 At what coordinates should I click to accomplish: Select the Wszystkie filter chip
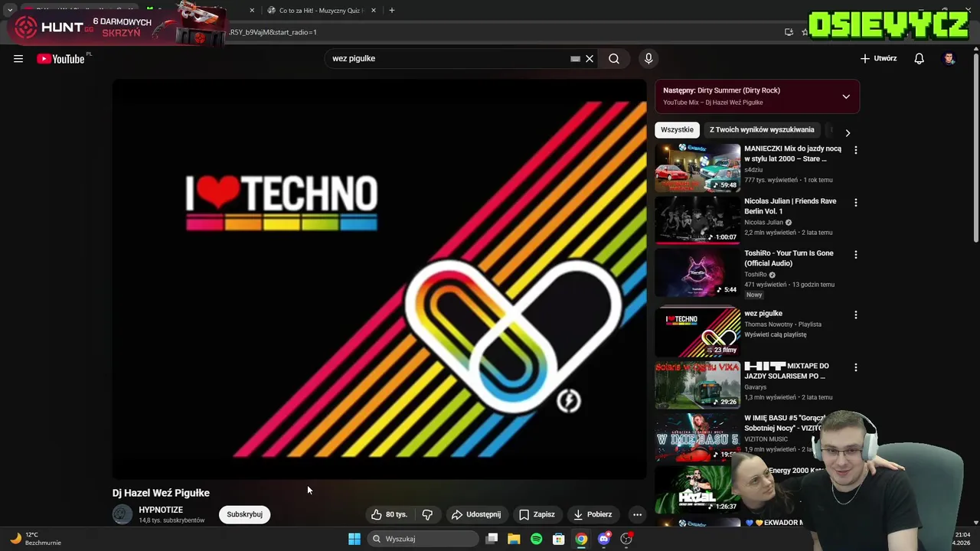[x=677, y=130]
